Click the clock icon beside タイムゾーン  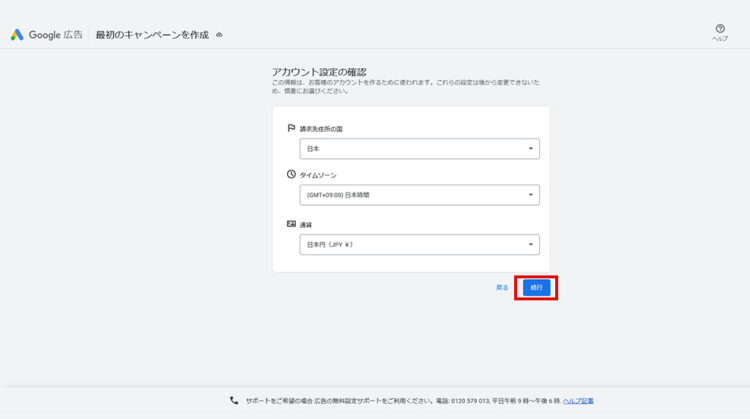(291, 174)
